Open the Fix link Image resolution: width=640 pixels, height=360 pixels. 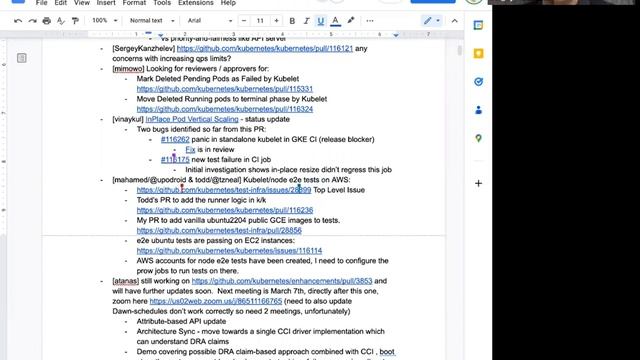[x=190, y=150]
